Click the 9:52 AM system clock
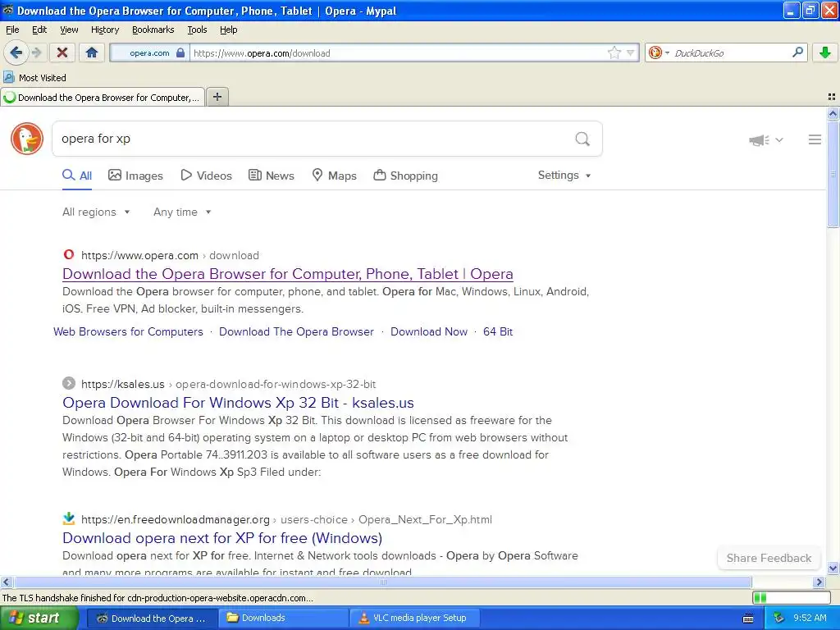The height and width of the screenshot is (630, 840). 810,618
